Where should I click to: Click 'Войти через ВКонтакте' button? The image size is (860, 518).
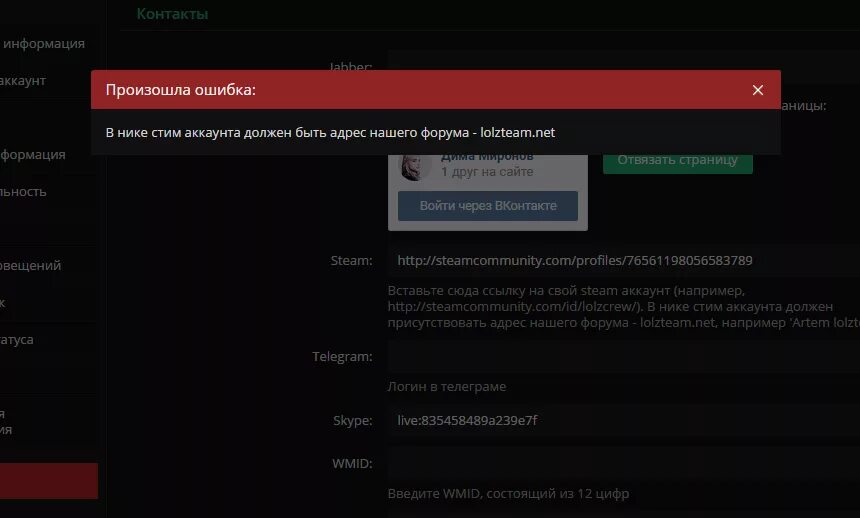tap(488, 206)
